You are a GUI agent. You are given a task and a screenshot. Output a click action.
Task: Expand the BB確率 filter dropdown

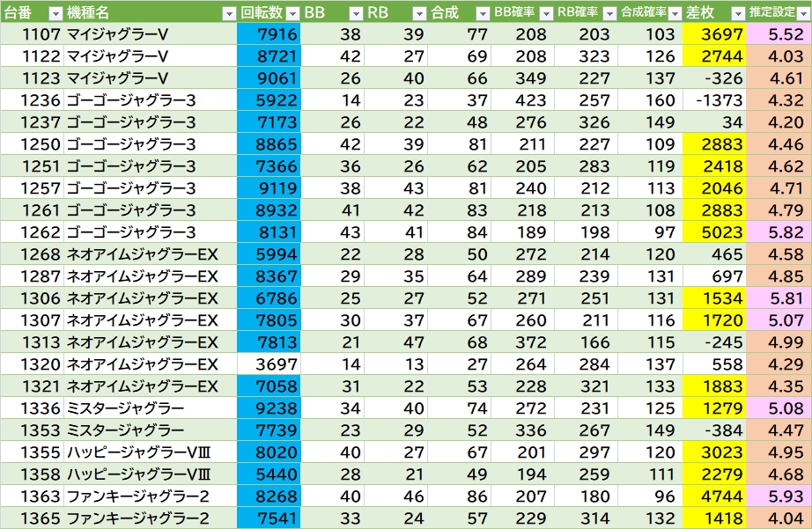545,13
